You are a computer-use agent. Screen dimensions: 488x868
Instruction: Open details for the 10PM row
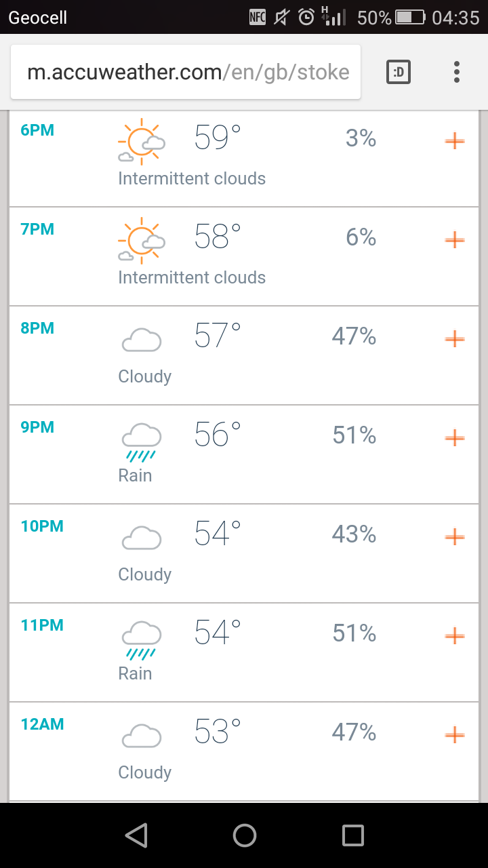tap(454, 537)
